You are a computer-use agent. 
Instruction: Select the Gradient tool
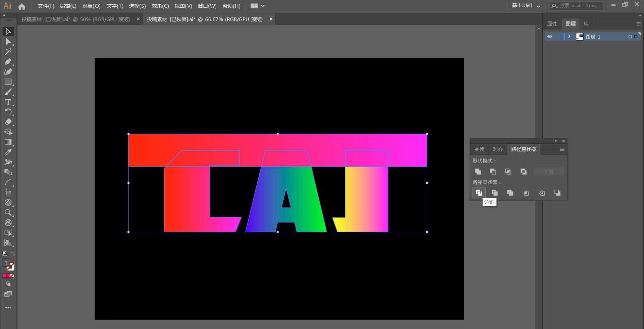[8, 142]
